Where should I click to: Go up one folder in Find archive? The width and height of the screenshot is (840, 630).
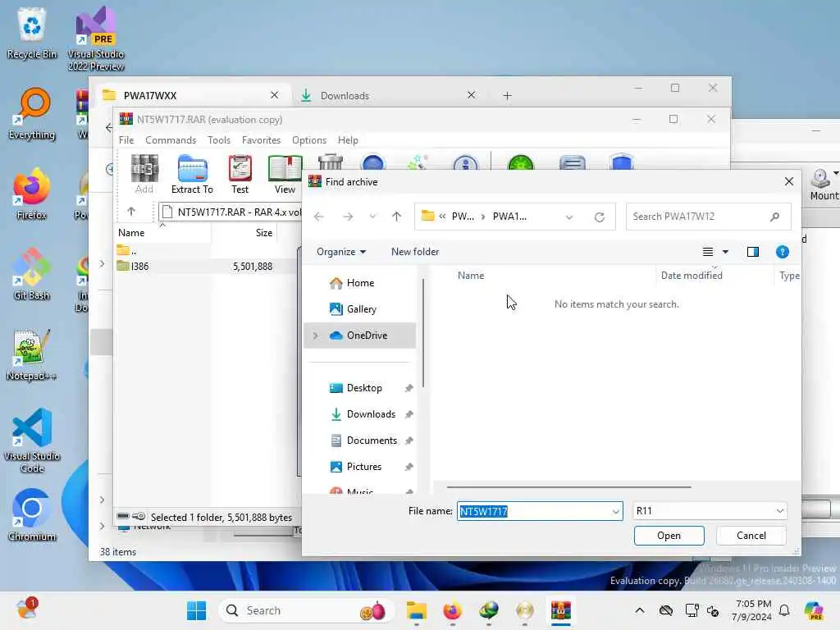point(396,217)
